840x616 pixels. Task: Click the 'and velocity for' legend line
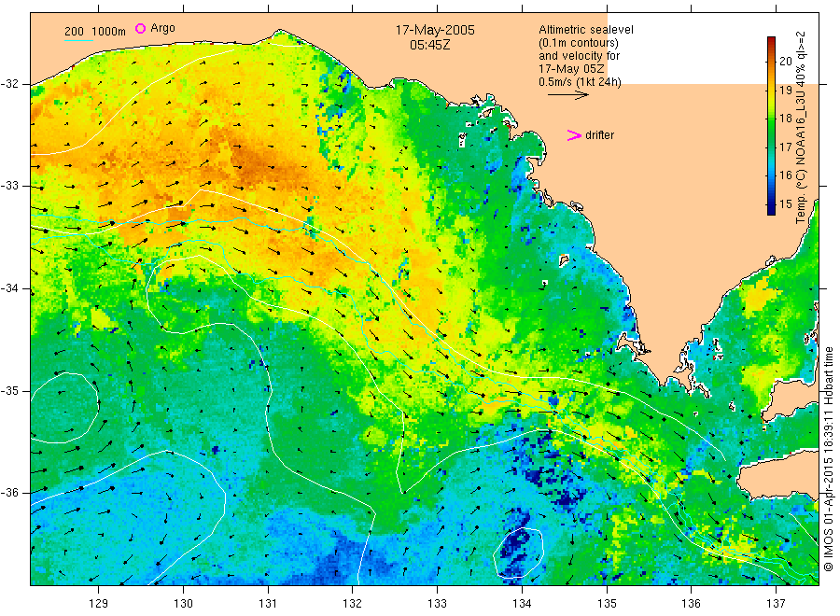pos(579,56)
